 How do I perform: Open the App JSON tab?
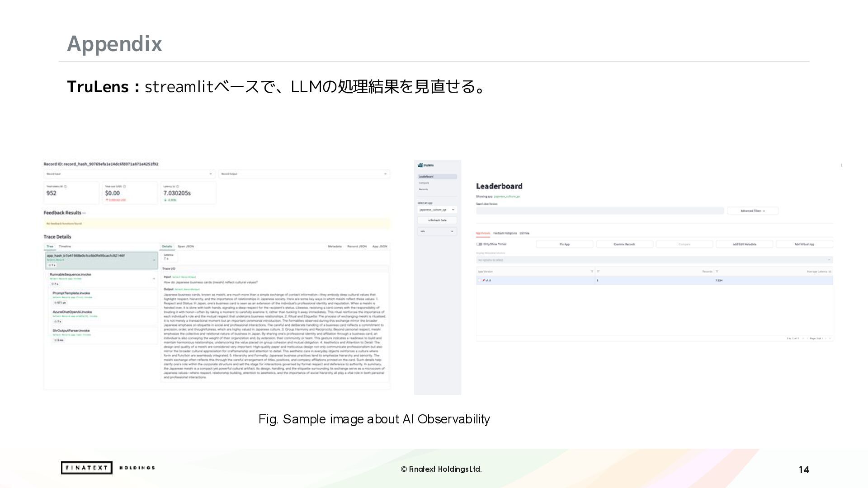click(x=380, y=246)
